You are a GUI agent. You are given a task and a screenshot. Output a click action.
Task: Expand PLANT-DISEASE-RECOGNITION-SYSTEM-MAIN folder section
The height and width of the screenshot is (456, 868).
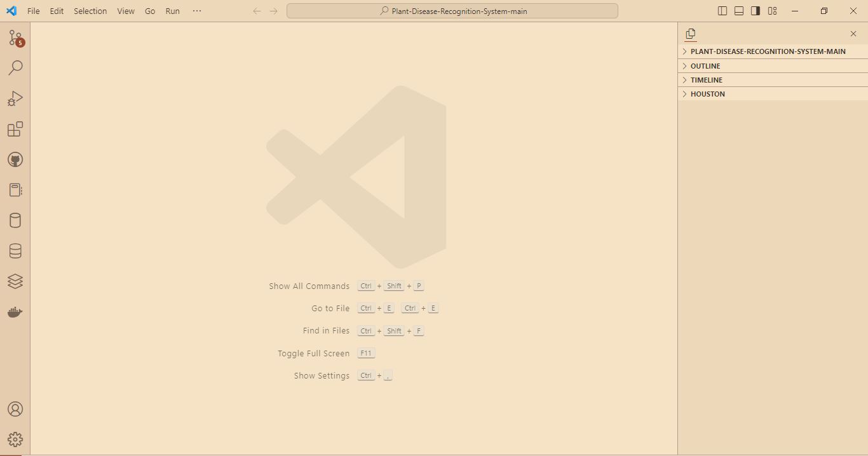773,51
